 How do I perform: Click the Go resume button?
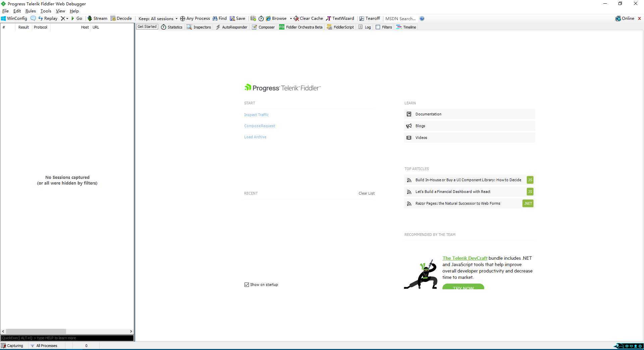coord(76,18)
